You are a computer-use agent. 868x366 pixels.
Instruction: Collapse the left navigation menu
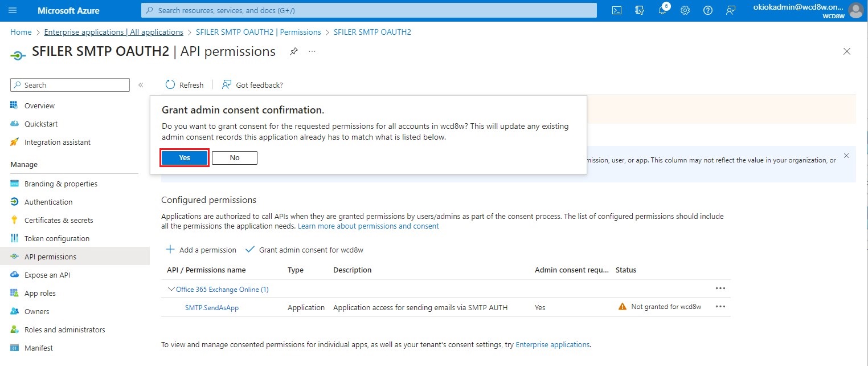click(141, 85)
